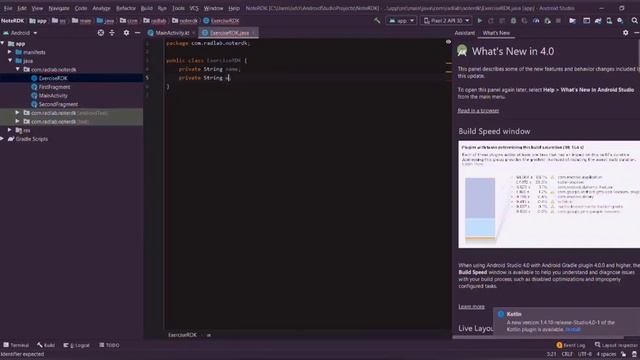Collapse the app module node
The height and width of the screenshot is (360, 640).
click(x=3, y=43)
